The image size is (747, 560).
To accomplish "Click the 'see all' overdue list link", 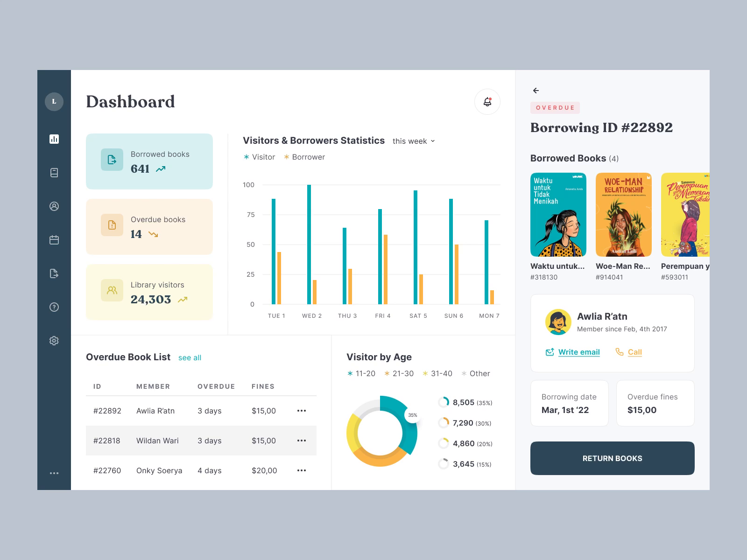I will pos(190,358).
